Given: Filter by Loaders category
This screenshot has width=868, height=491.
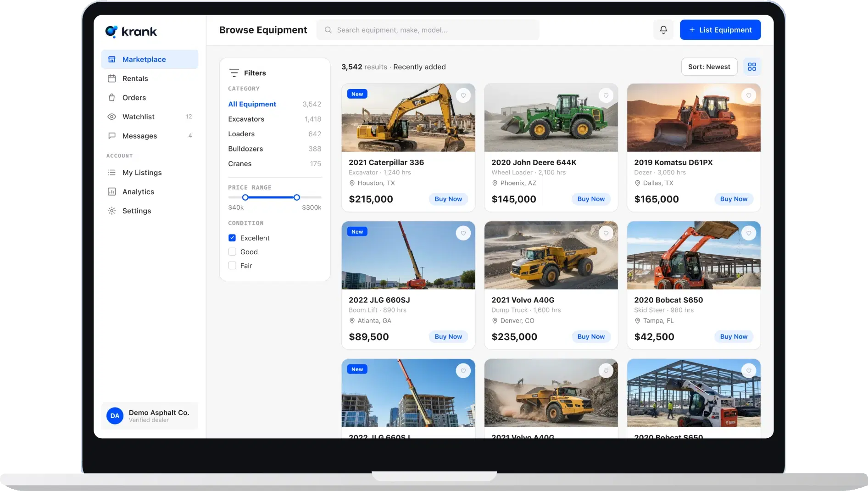Looking at the screenshot, I should (x=275, y=134).
